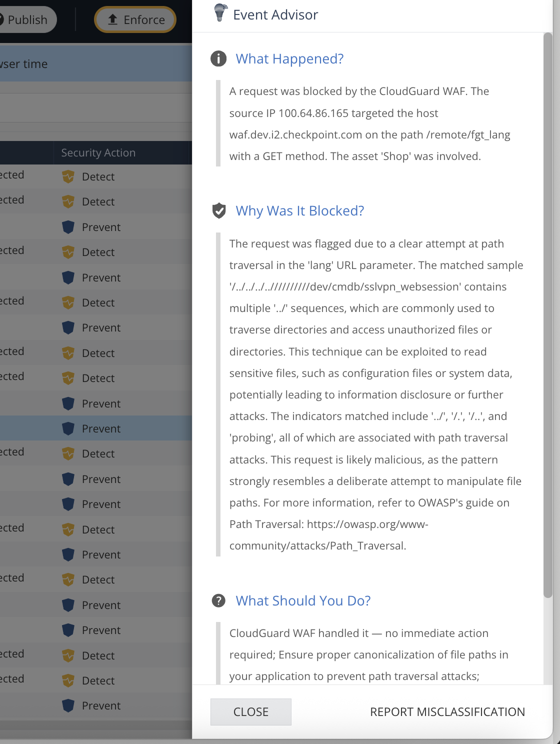Click the Enforce button

tap(135, 19)
